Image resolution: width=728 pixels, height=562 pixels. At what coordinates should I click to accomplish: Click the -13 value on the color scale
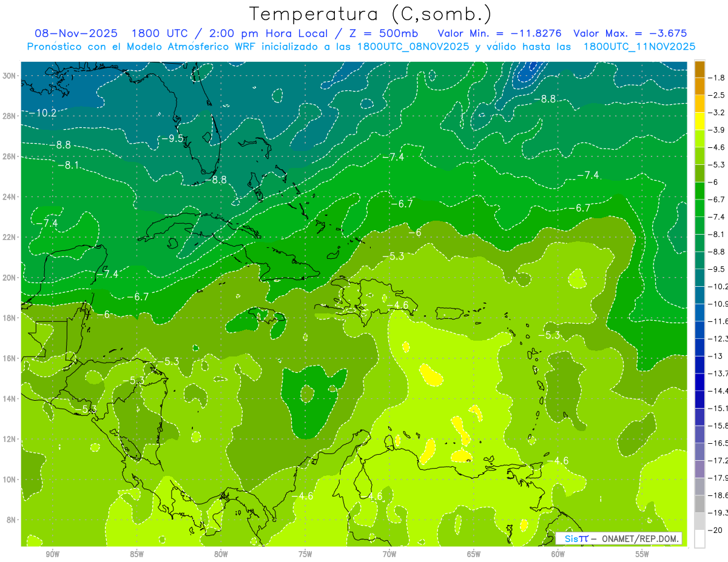pyautogui.click(x=716, y=355)
